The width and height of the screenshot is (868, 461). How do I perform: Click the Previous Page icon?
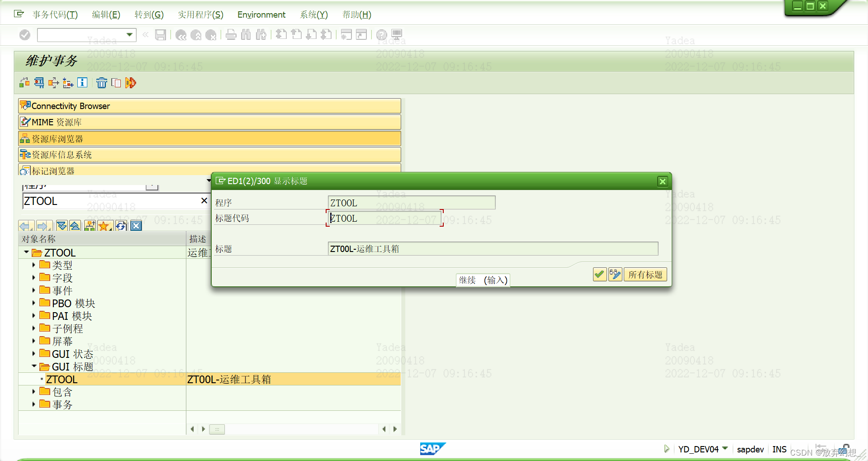(x=296, y=35)
